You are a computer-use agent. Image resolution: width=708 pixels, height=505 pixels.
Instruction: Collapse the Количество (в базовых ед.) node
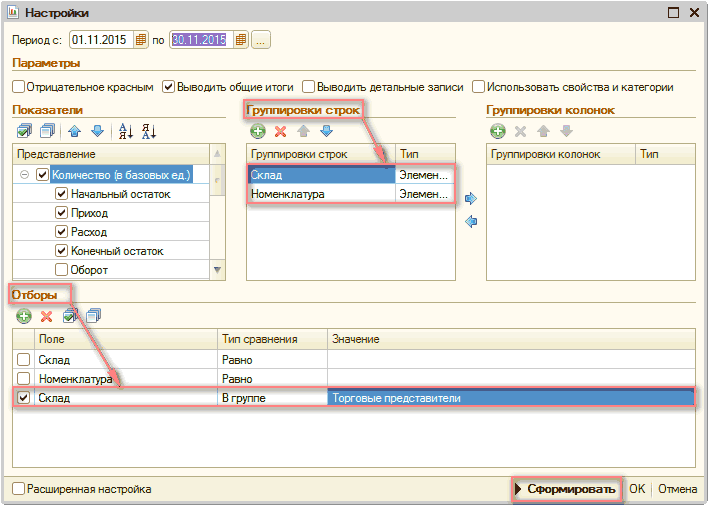click(23, 174)
